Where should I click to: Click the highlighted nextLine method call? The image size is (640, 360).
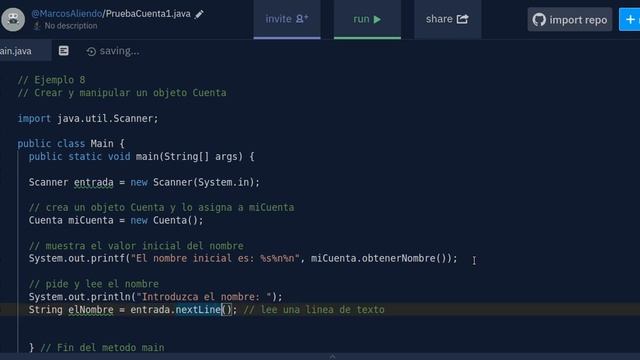tap(198, 310)
